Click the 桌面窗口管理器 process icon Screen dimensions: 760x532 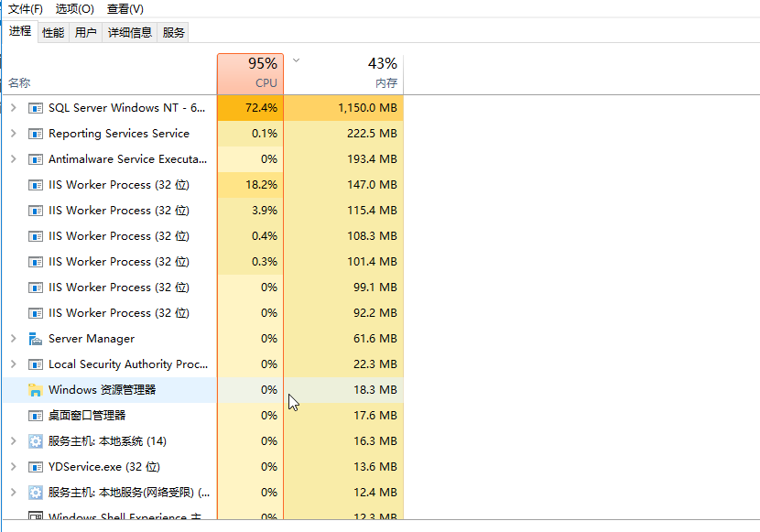[36, 416]
